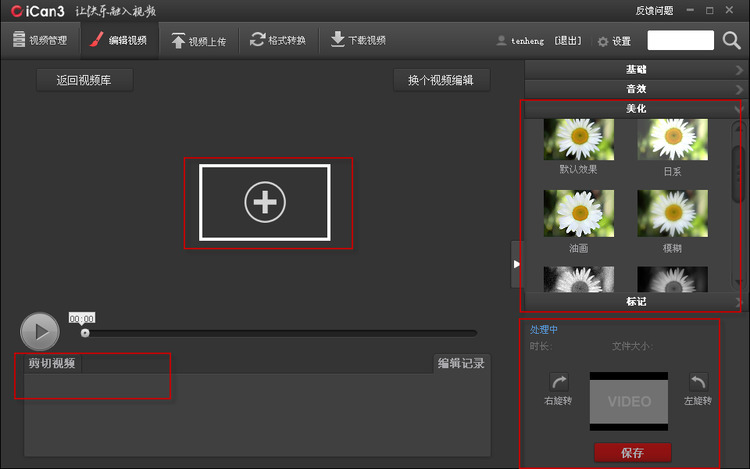Click the timeline slider handle

coord(85,333)
